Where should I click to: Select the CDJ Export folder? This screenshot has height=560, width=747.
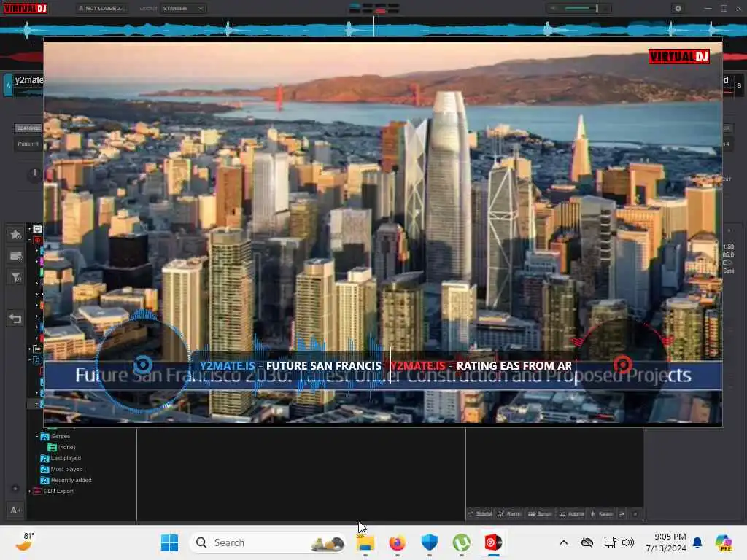(54, 491)
